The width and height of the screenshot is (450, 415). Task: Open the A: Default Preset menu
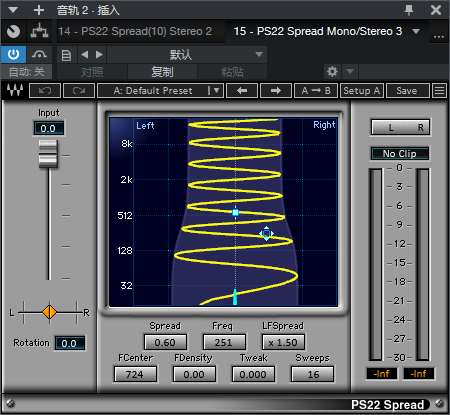pyautogui.click(x=160, y=90)
